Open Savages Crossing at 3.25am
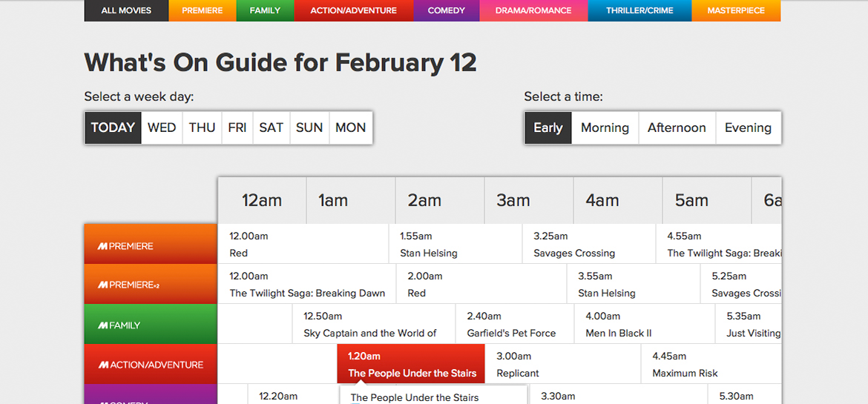The image size is (868, 404). (589, 244)
